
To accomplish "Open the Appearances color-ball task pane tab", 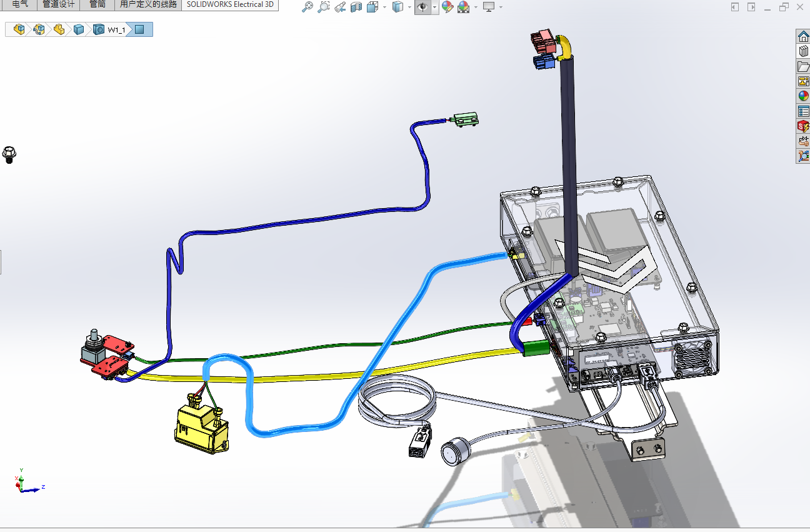I will click(803, 96).
